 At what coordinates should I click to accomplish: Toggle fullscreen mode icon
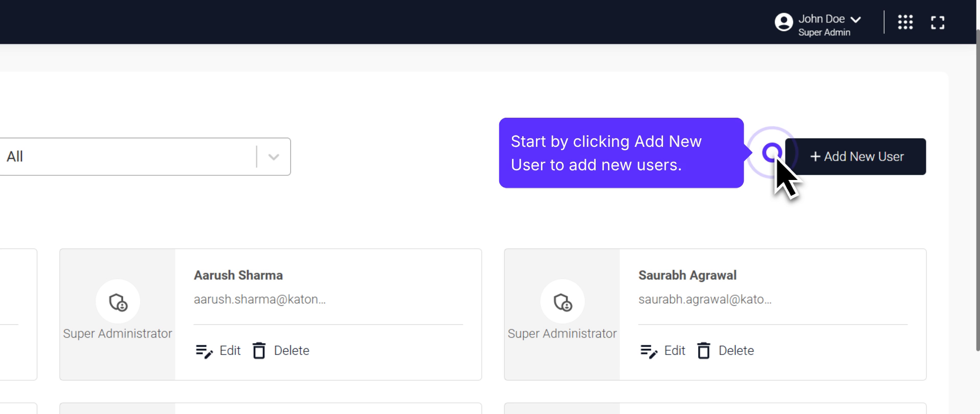[937, 22]
